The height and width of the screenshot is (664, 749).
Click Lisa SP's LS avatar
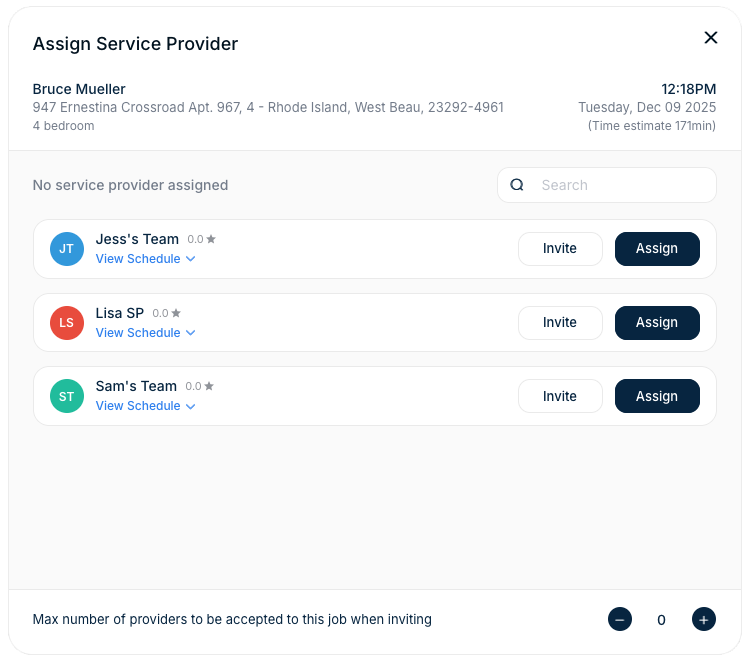point(67,323)
